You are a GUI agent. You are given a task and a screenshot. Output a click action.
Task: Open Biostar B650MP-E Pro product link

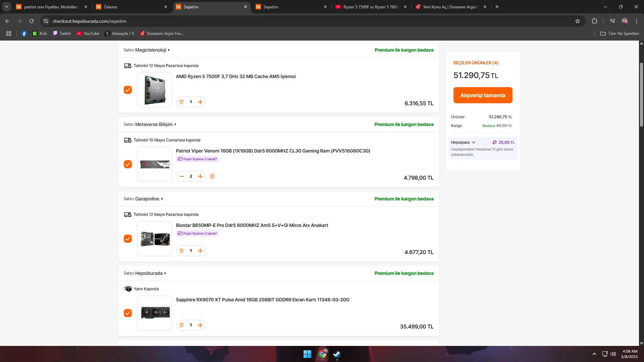tap(252, 225)
